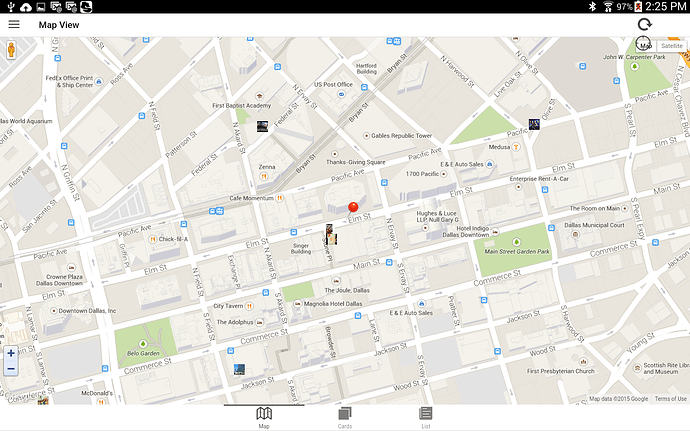The image size is (690, 431).
Task: Click the McDonald's label
Action: (97, 393)
